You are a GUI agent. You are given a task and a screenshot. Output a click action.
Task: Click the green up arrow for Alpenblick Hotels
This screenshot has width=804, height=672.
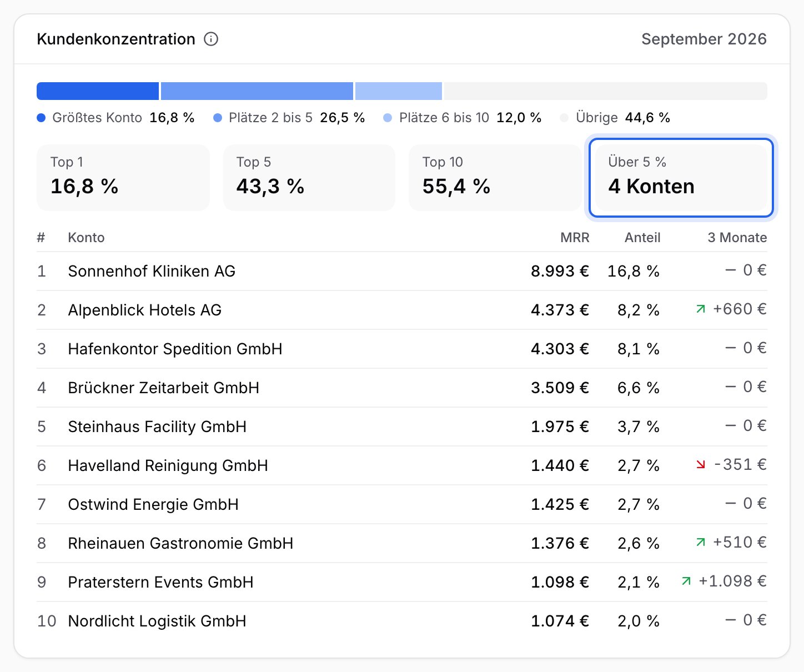701,309
